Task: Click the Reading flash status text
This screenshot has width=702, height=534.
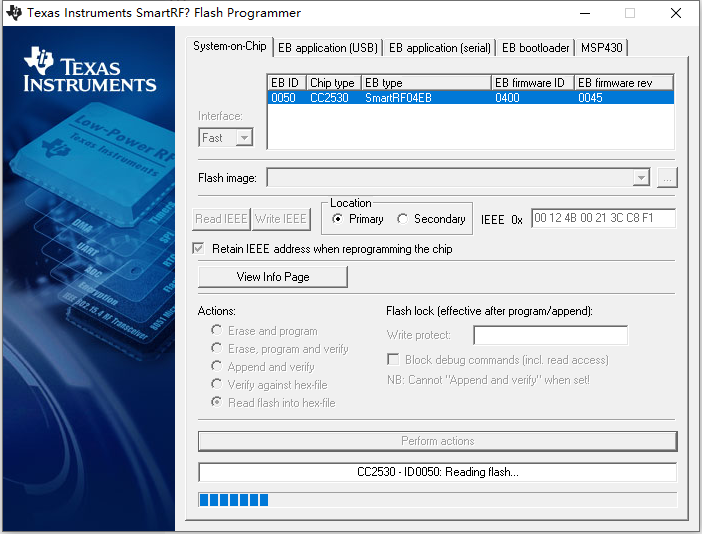Action: 437,472
